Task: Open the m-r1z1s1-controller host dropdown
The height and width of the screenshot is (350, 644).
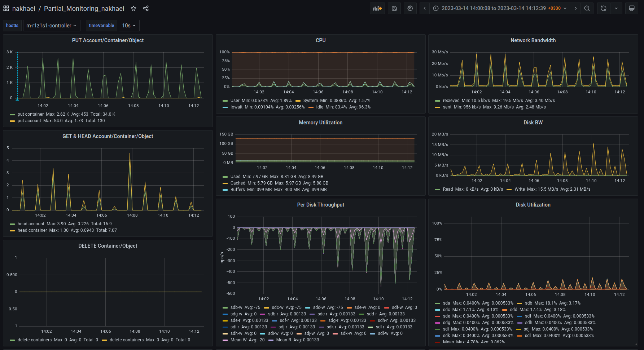Action: click(51, 26)
